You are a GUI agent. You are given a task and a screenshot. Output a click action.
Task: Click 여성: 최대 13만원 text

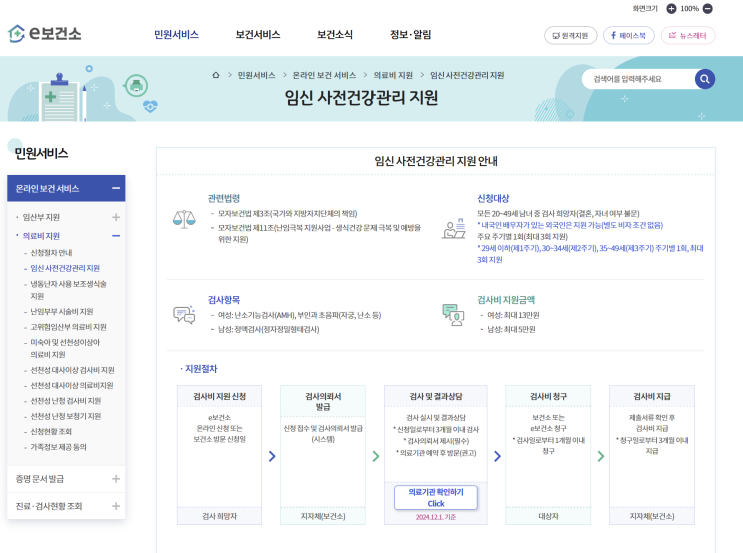coord(513,315)
